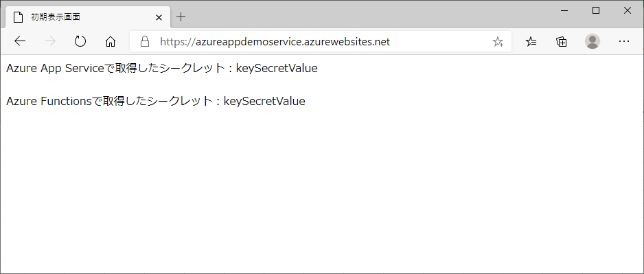Click the page icon on the tab
The width and height of the screenshot is (644, 274).
[x=18, y=17]
